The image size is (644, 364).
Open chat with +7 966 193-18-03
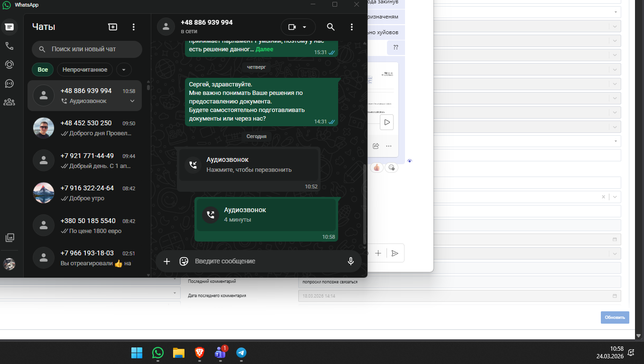[x=85, y=258]
